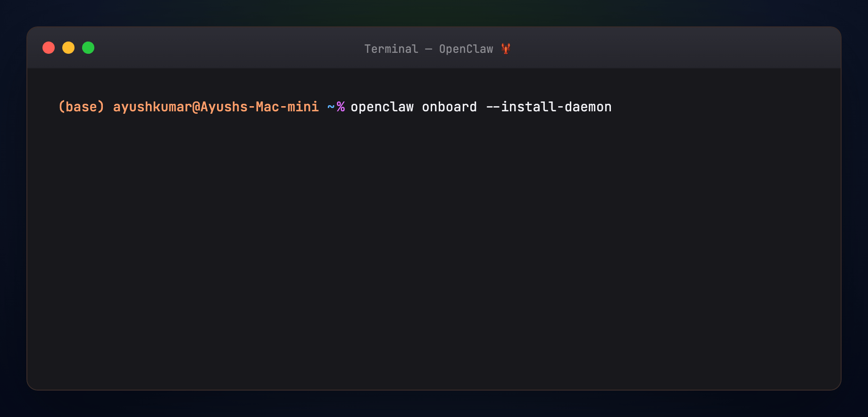Image resolution: width=868 pixels, height=417 pixels.
Task: Click the '--install-daemon' flag text
Action: coord(549,107)
